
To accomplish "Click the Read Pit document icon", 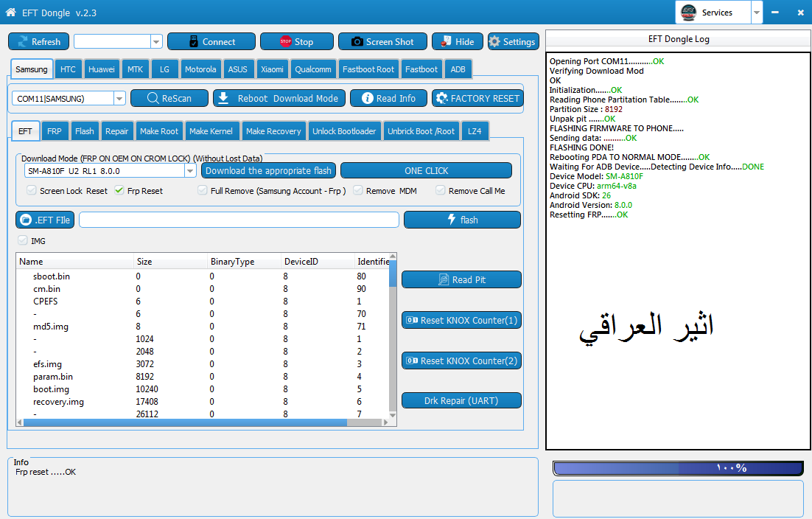I will 444,279.
